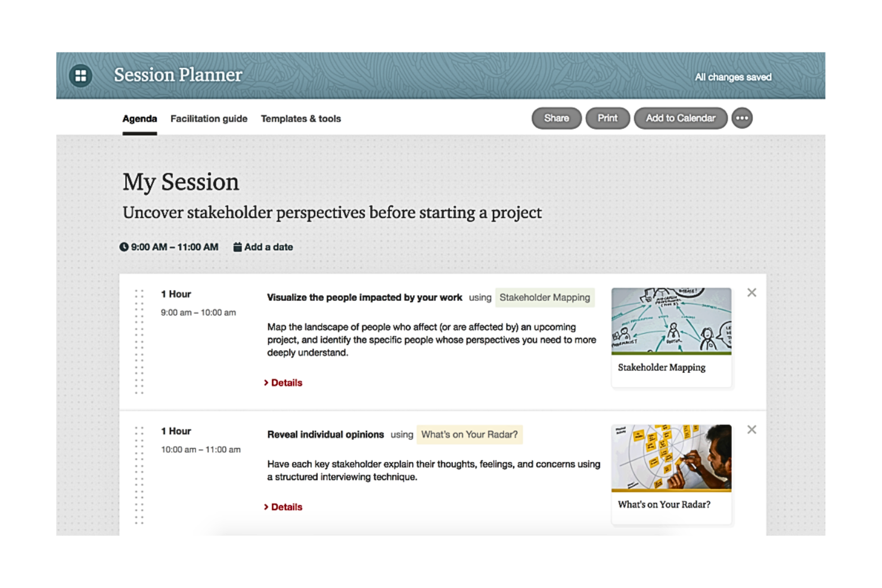This screenshot has width=882, height=588.
Task: Share the session plan
Action: tap(556, 118)
